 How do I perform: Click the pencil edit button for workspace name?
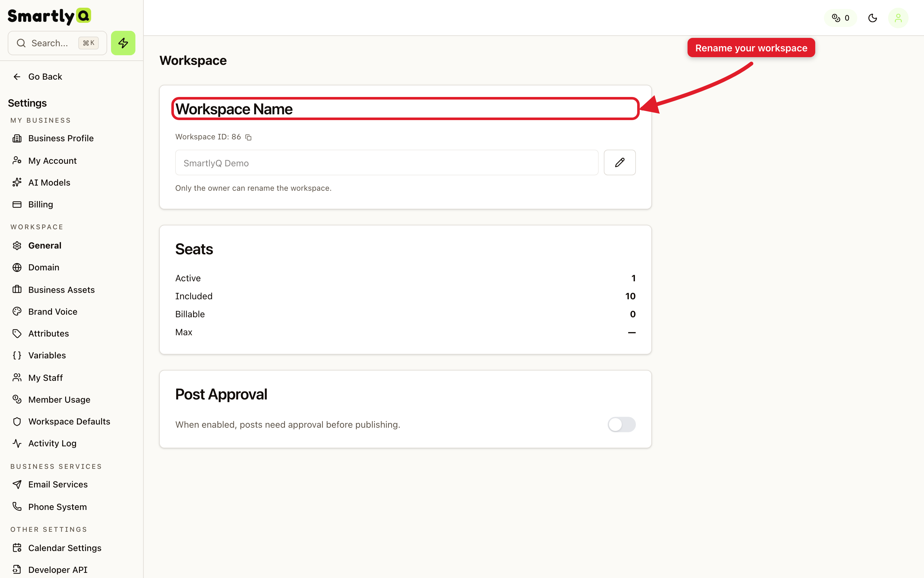(619, 162)
